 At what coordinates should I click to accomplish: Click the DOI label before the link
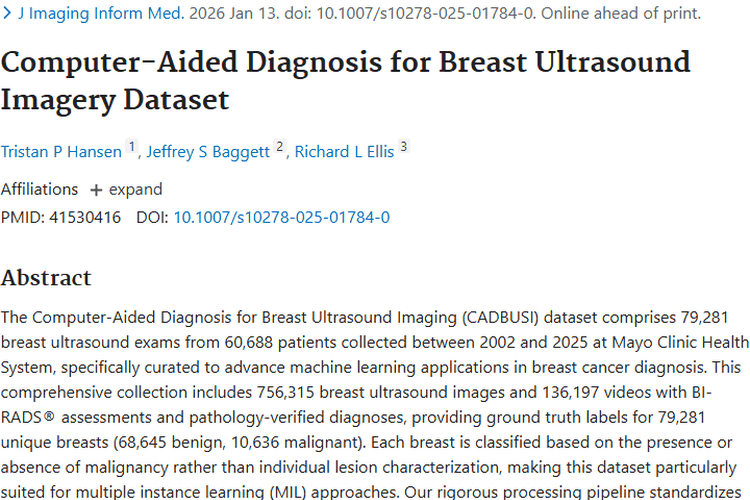pyautogui.click(x=153, y=217)
